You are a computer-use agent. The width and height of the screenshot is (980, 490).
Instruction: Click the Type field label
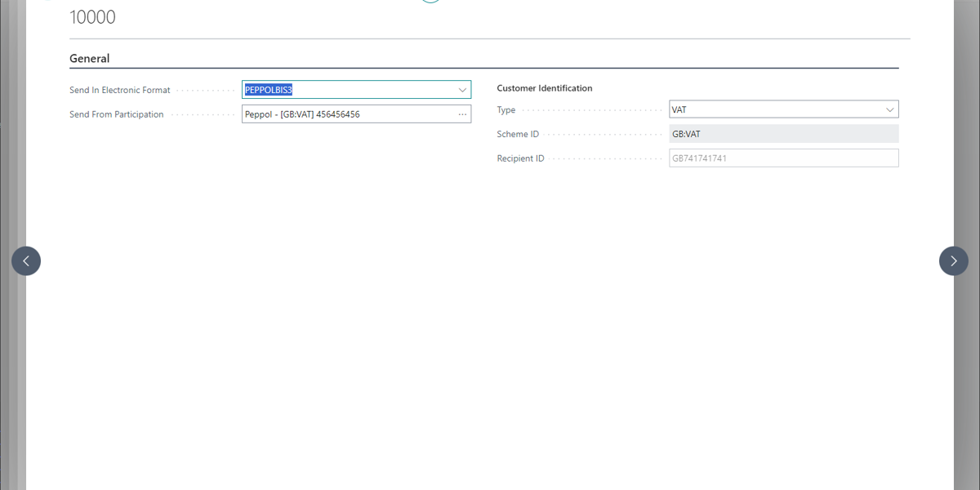click(x=506, y=109)
